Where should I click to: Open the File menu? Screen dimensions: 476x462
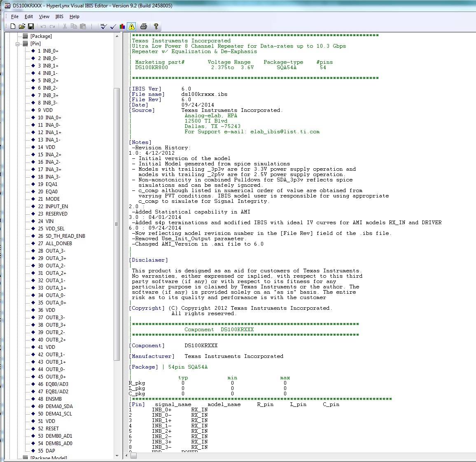click(14, 17)
